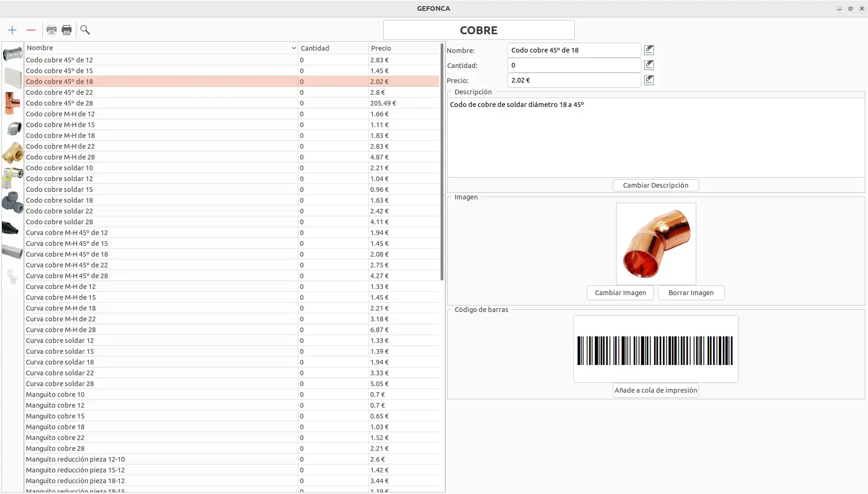Select row Curva cobre soldar 28
Screen dimensions: 868x494
pyautogui.click(x=232, y=384)
